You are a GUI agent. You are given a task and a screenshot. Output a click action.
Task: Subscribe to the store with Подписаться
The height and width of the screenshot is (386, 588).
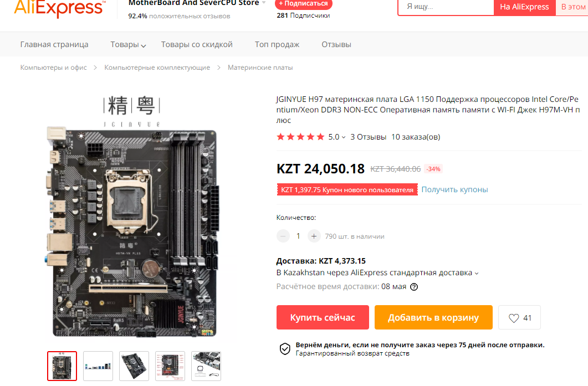pos(303,4)
